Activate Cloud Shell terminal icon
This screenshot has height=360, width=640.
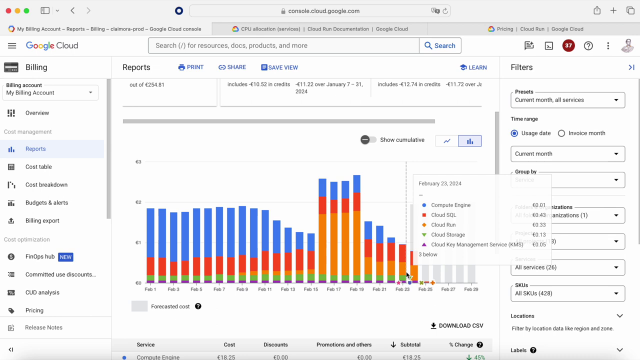point(549,46)
